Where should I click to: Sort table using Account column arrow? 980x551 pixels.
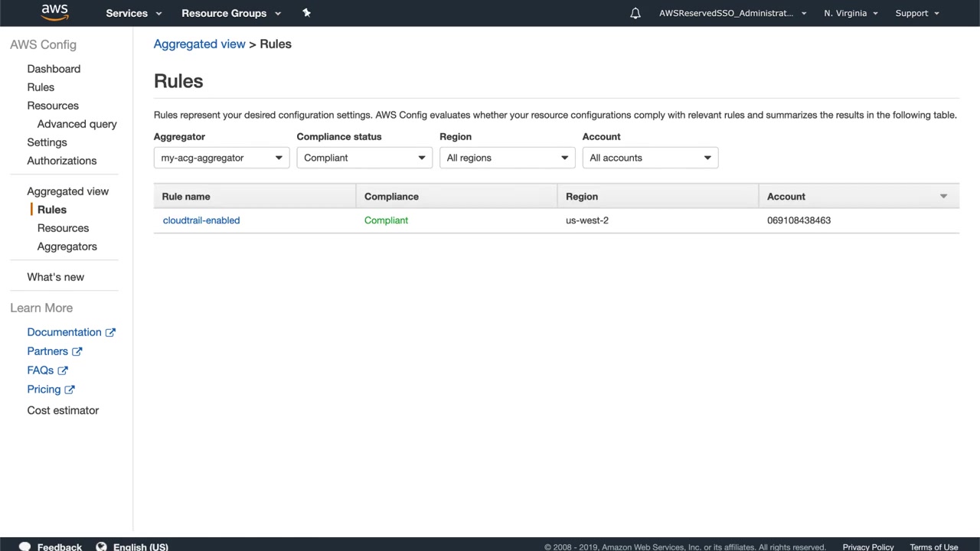(x=943, y=197)
